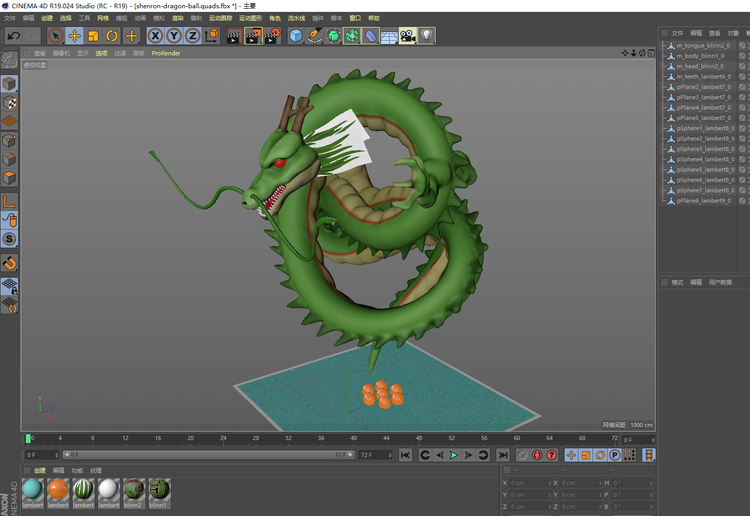Toggle layer box for pPlane2_lambert7_0
Screen dimensions: 750x516
click(x=742, y=87)
